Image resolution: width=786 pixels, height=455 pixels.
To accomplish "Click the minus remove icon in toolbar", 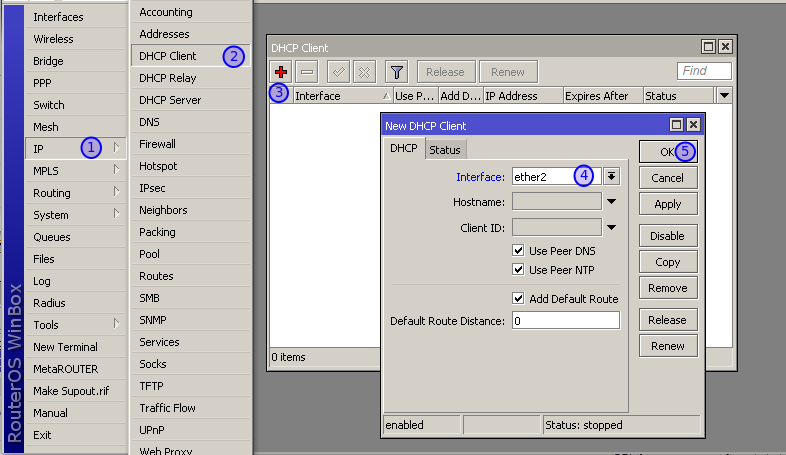I will (x=307, y=72).
